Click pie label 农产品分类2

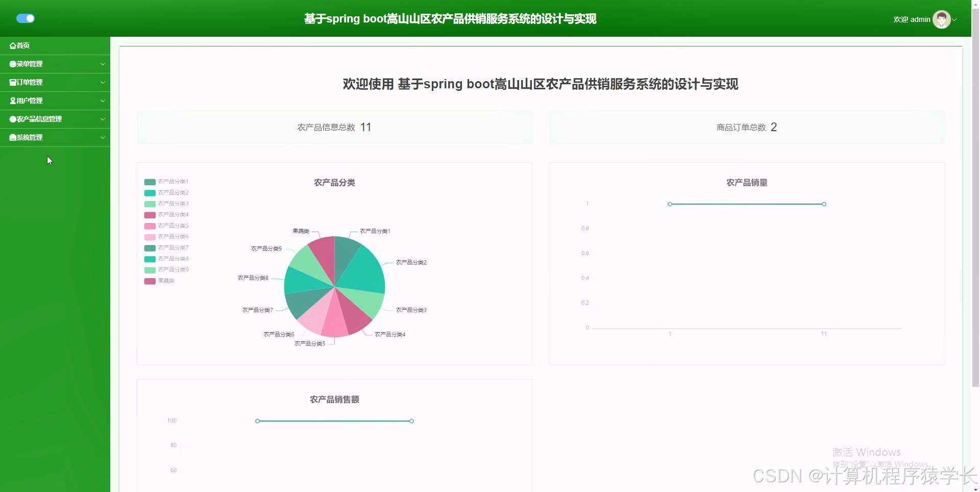point(411,262)
